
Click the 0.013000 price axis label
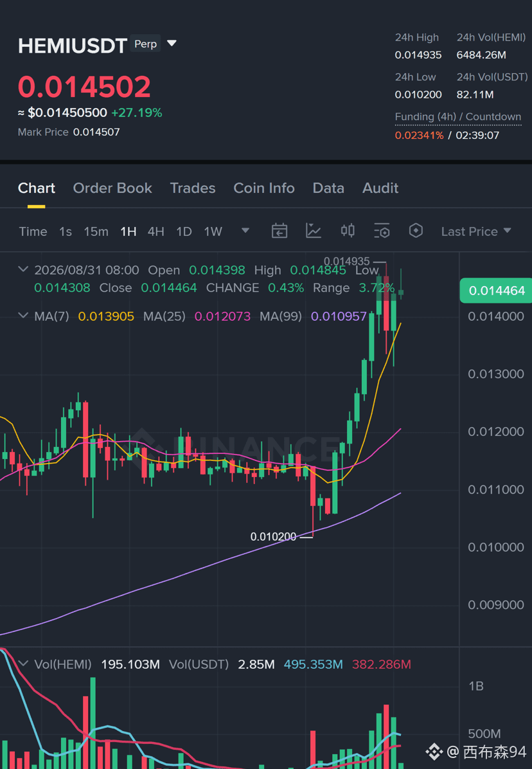[496, 374]
